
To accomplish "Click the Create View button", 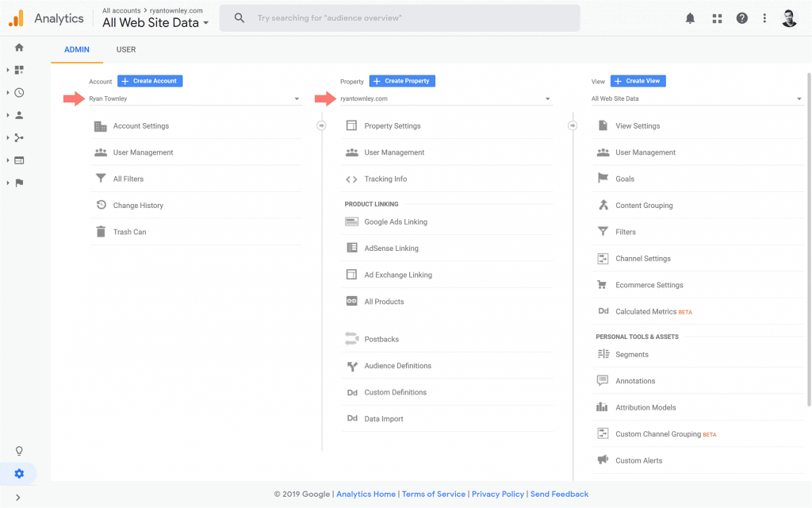I will coord(638,81).
